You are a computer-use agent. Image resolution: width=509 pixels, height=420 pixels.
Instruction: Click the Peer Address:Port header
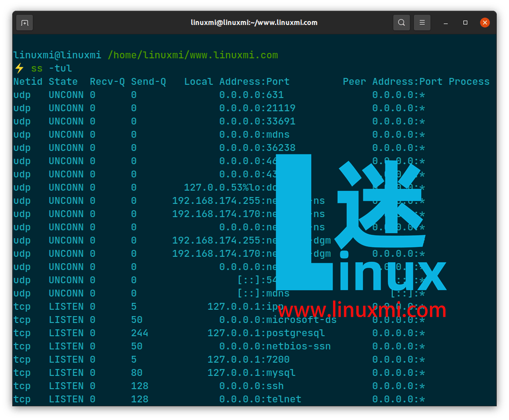pos(393,81)
